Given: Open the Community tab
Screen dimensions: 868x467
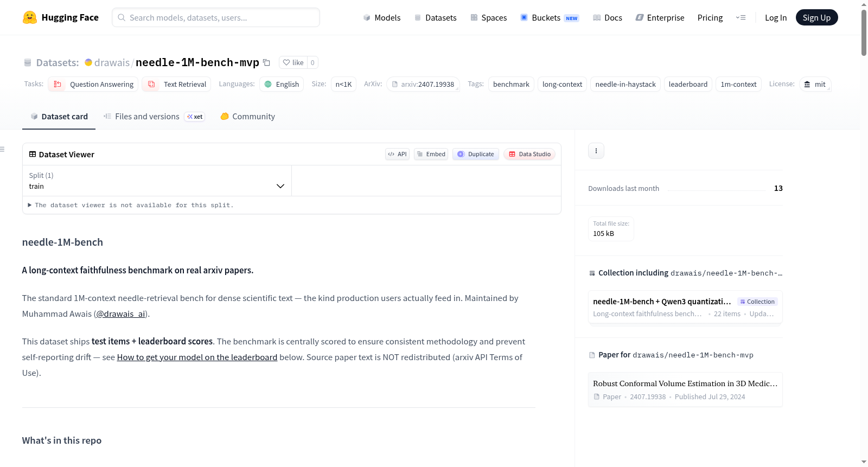Looking at the screenshot, I should click(x=247, y=117).
